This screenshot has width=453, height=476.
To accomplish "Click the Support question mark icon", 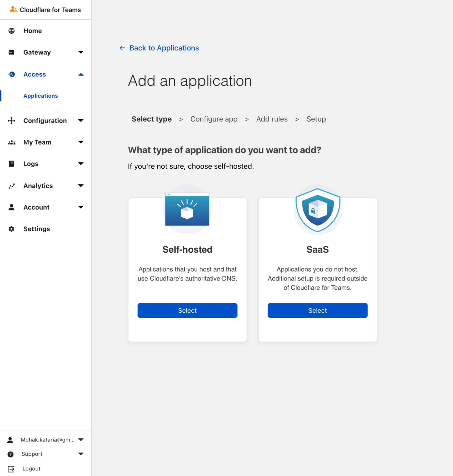I will 10,455.
